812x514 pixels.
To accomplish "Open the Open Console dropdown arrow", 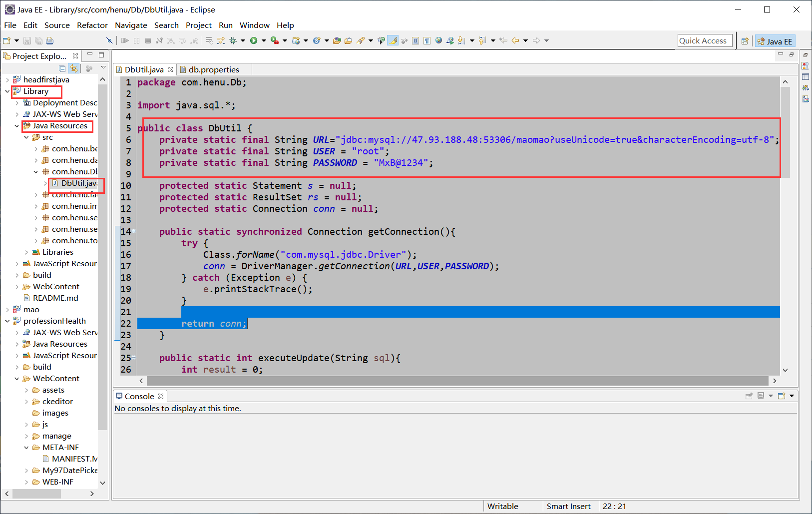I will 792,396.
